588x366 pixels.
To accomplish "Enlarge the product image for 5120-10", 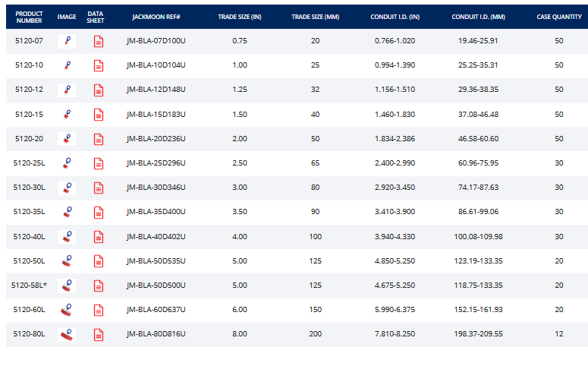I will click(67, 66).
